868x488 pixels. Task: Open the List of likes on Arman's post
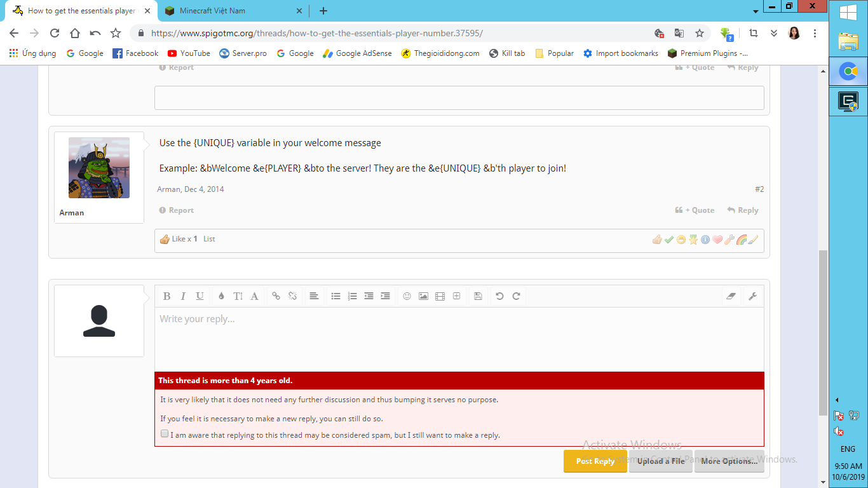209,239
